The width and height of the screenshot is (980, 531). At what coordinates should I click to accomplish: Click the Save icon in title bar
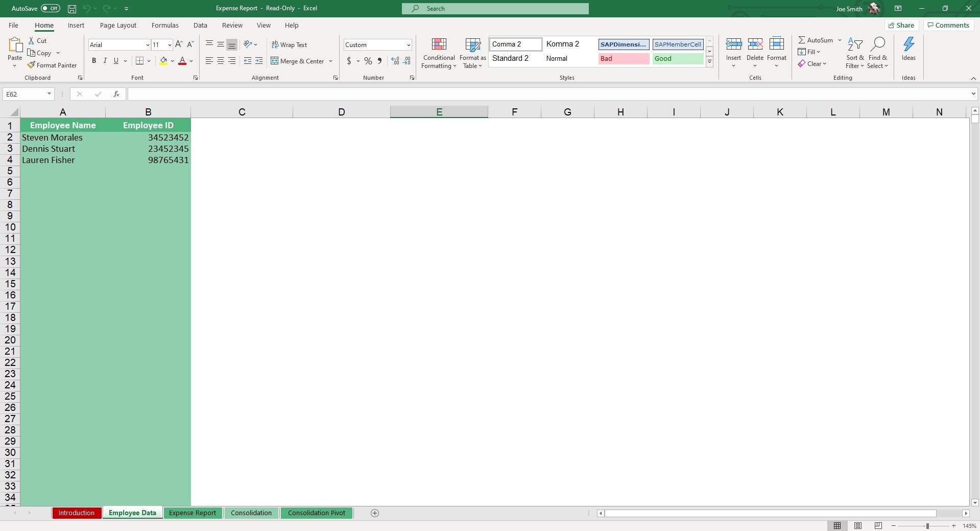(x=72, y=9)
